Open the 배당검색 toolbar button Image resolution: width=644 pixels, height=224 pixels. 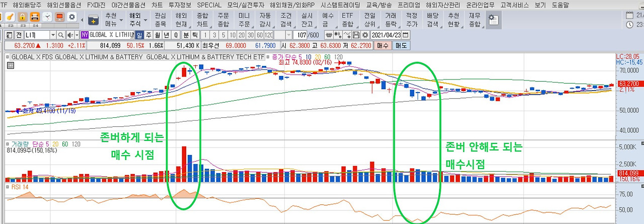click(432, 20)
